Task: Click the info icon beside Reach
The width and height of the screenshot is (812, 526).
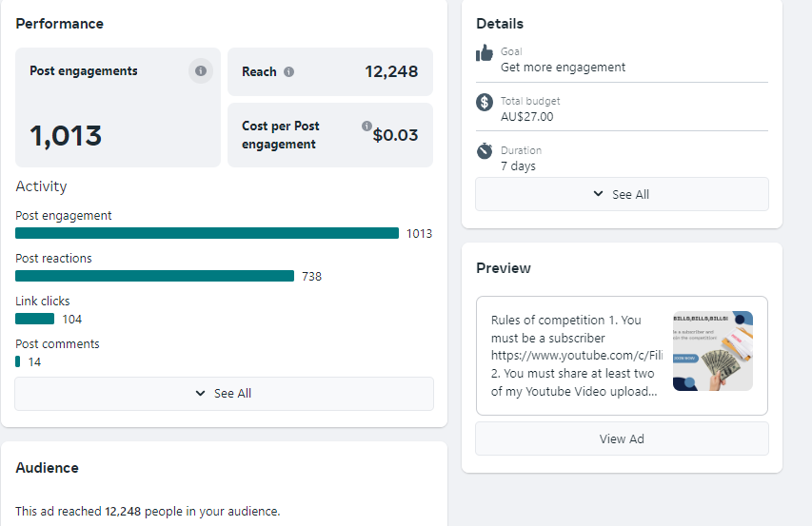Action: click(x=288, y=71)
